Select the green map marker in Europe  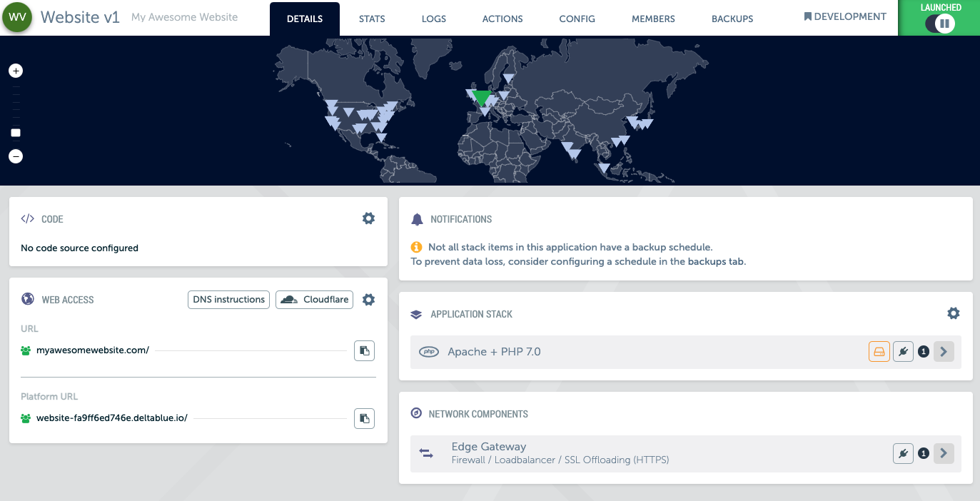[482, 98]
